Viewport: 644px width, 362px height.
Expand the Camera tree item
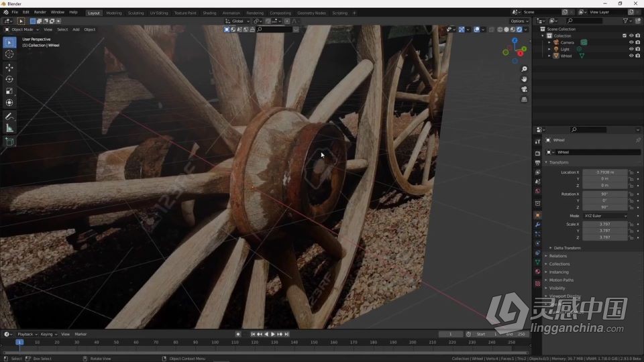[549, 42]
